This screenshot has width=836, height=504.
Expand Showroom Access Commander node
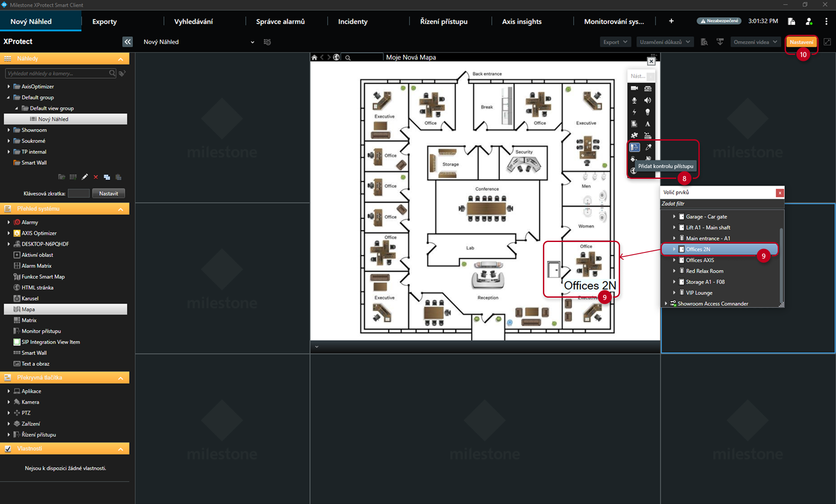[666, 303]
